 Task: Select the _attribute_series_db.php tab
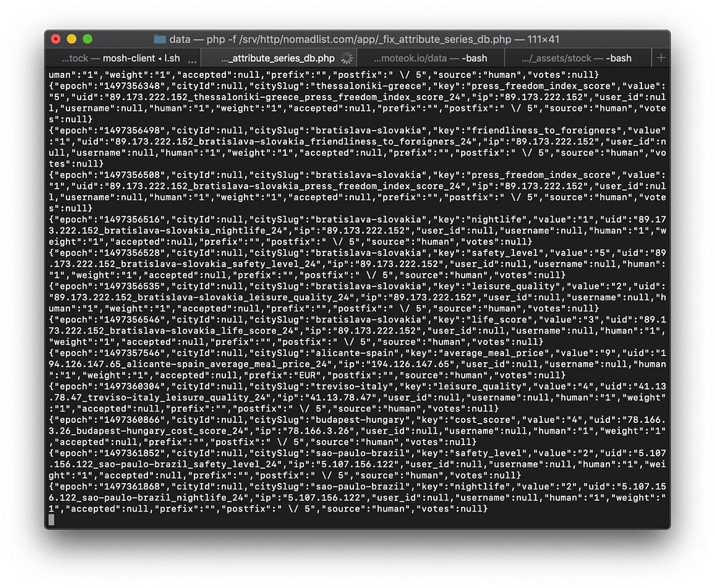click(279, 58)
